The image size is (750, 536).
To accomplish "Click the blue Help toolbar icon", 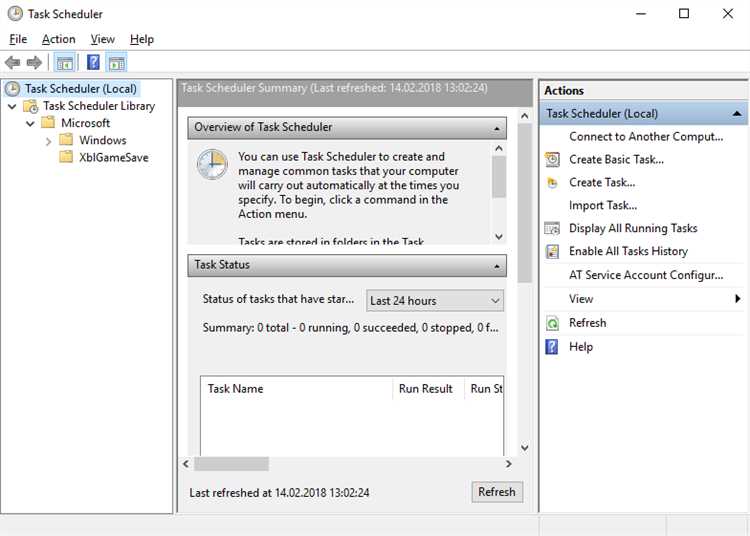I will (93, 62).
